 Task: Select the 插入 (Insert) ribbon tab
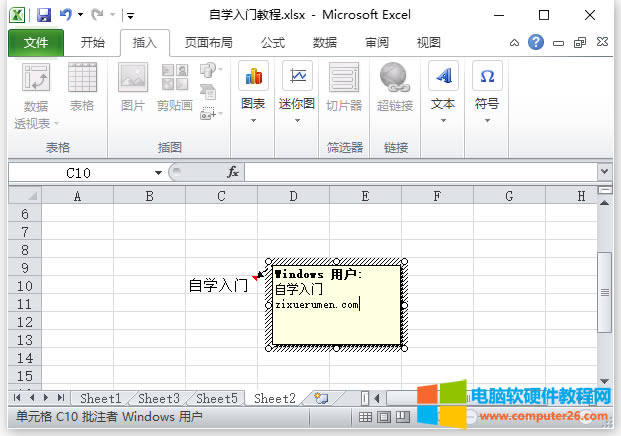[145, 42]
